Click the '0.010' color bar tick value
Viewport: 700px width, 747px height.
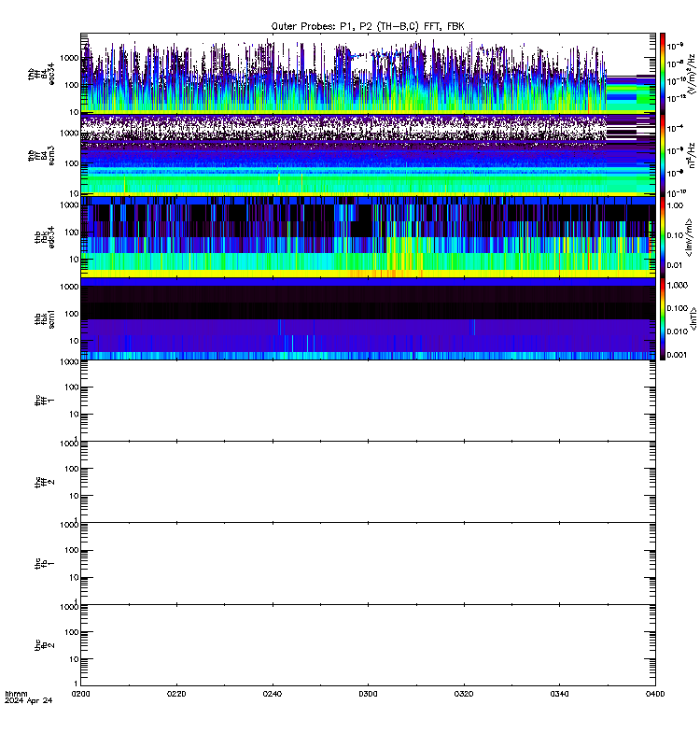678,331
